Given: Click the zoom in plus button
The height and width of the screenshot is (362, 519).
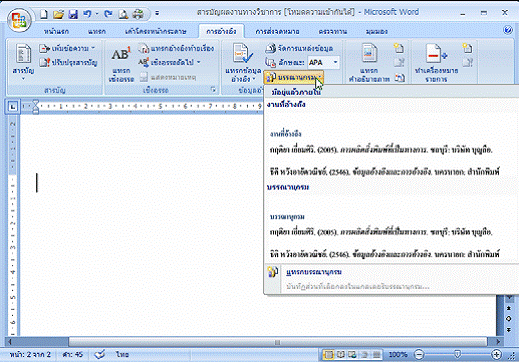Looking at the screenshot, I should tap(496, 354).
